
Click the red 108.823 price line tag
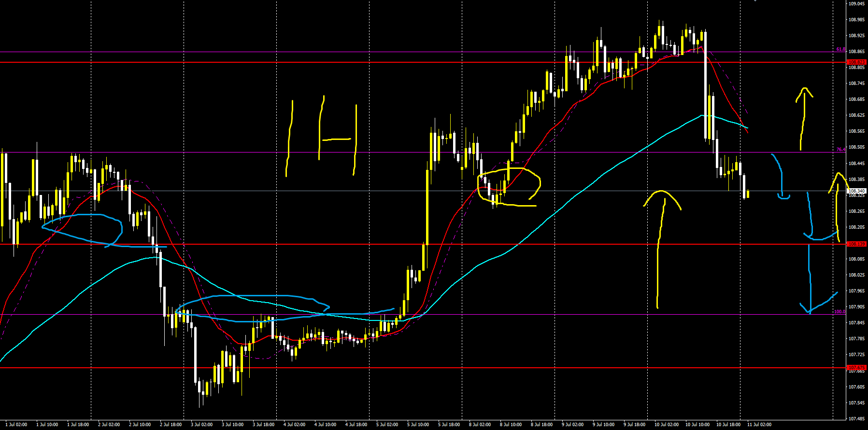click(x=857, y=62)
